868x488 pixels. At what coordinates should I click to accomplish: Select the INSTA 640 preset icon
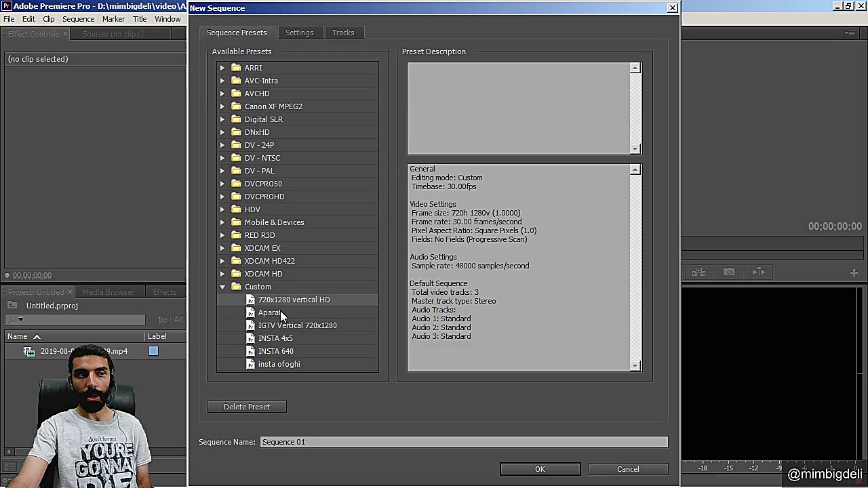(251, 351)
